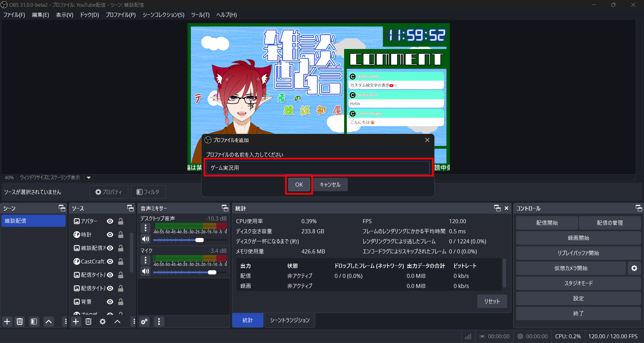
Task: Reset statistics with リセット button
Action: pos(492,301)
